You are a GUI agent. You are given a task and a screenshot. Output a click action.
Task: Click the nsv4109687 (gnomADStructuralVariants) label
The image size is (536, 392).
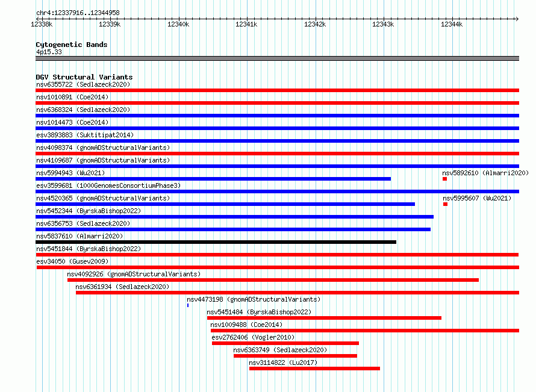click(x=103, y=160)
